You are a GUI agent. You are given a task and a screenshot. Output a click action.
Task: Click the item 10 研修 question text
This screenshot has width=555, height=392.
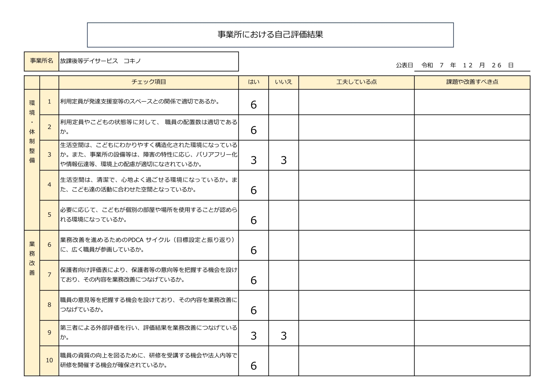[148, 360]
